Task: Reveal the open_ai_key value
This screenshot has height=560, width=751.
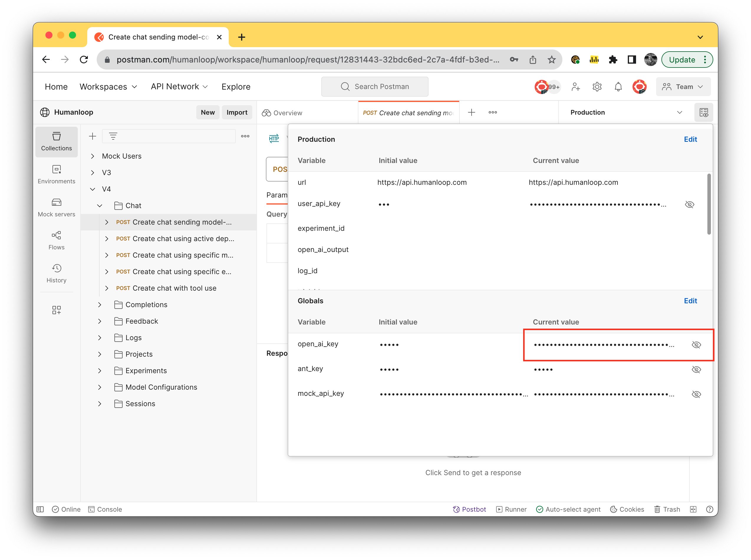Action: [x=696, y=345]
